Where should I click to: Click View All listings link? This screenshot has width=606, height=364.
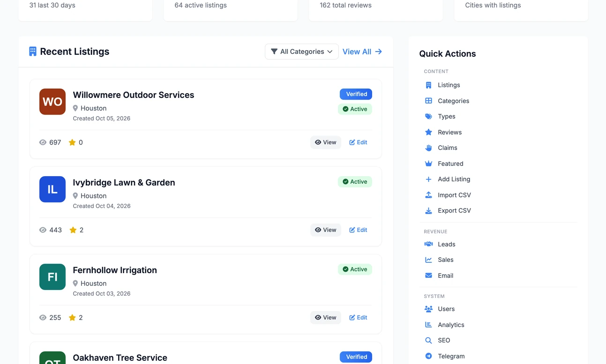coord(362,52)
